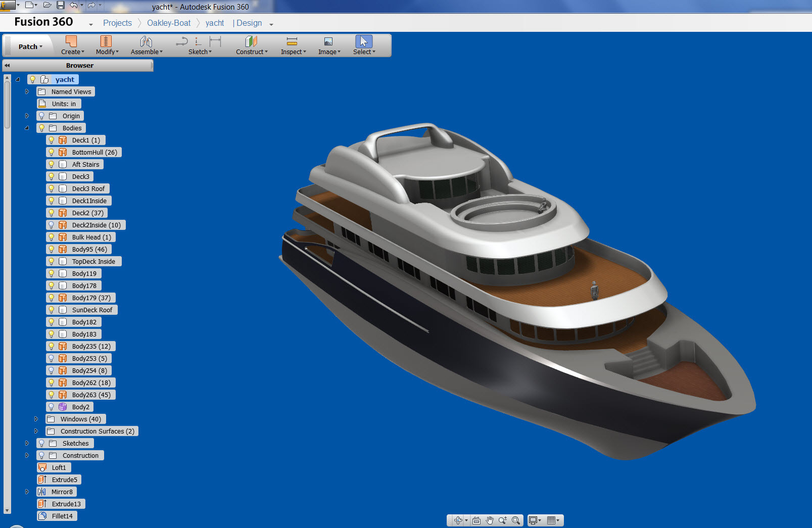
Task: Expand the Sketches folder
Action: coord(27,443)
